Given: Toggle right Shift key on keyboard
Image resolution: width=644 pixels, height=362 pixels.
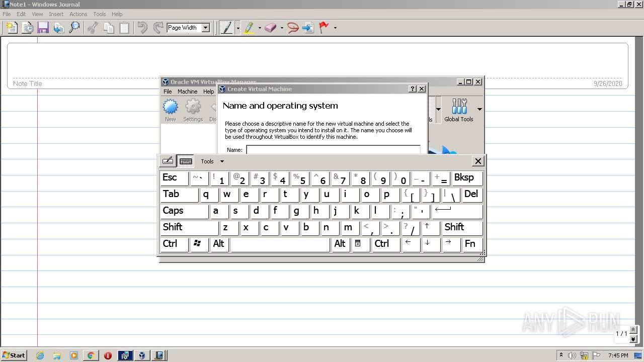Looking at the screenshot, I should point(462,228).
